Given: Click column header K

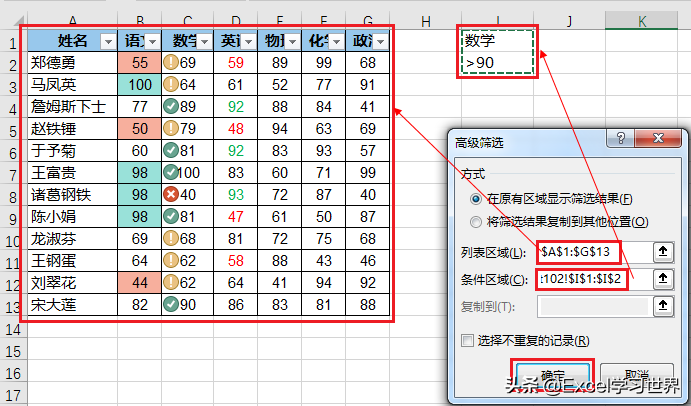Looking at the screenshot, I should pos(641,21).
